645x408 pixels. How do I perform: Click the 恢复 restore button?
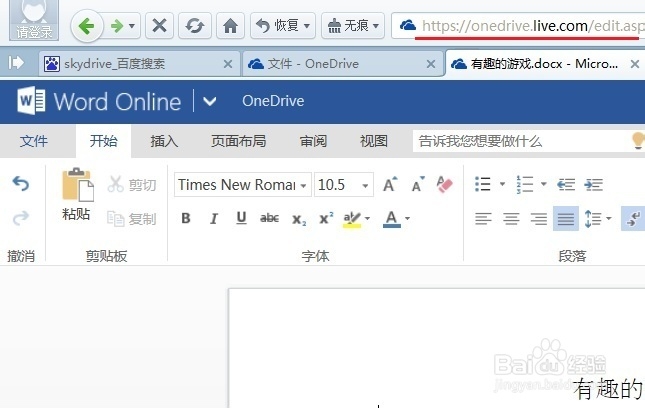[x=283, y=26]
